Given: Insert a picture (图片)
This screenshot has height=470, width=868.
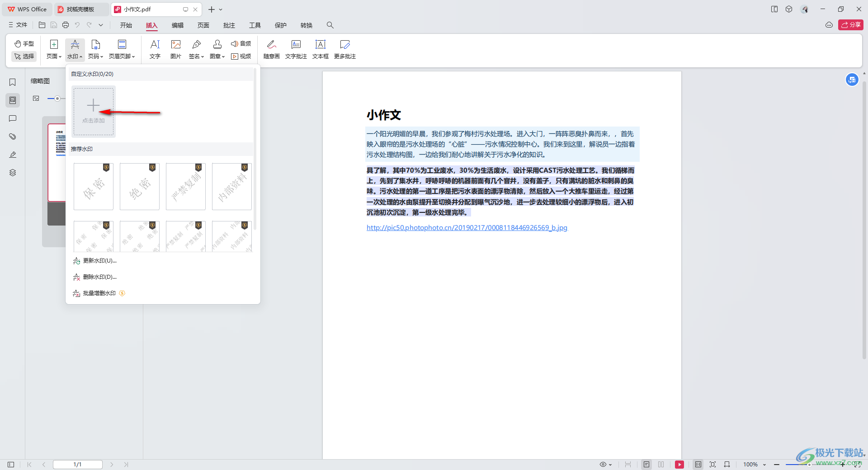Looking at the screenshot, I should click(176, 50).
